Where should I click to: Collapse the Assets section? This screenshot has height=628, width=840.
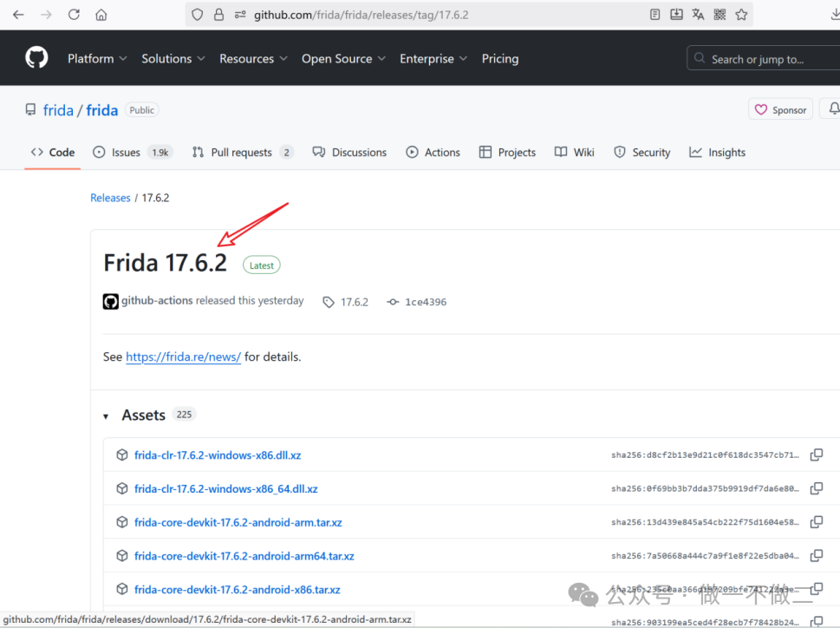(107, 415)
